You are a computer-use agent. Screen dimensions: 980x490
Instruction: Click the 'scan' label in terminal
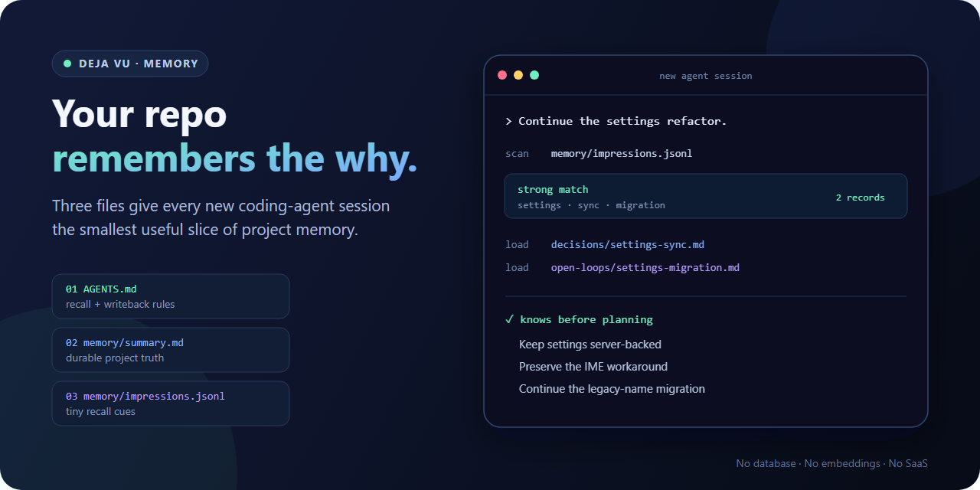click(x=517, y=153)
